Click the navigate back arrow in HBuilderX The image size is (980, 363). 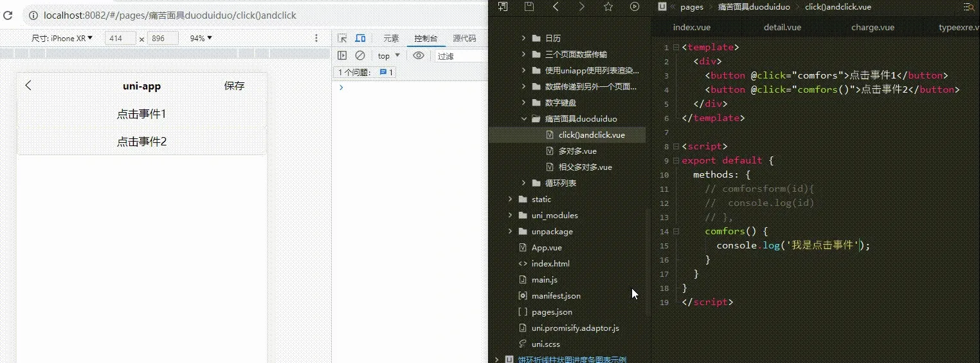556,6
